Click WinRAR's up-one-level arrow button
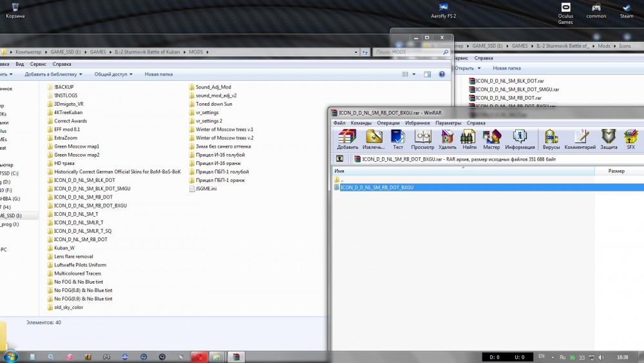 (x=339, y=159)
